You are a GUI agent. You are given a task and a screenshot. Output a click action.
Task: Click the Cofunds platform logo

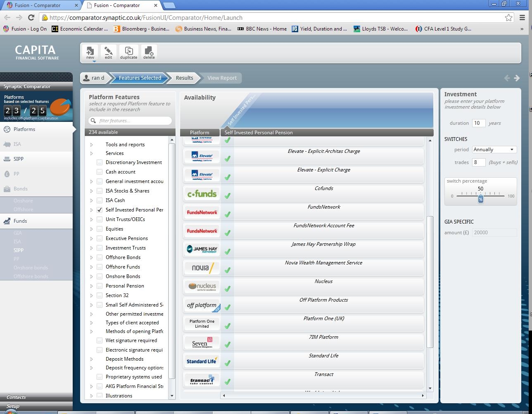[x=202, y=194]
